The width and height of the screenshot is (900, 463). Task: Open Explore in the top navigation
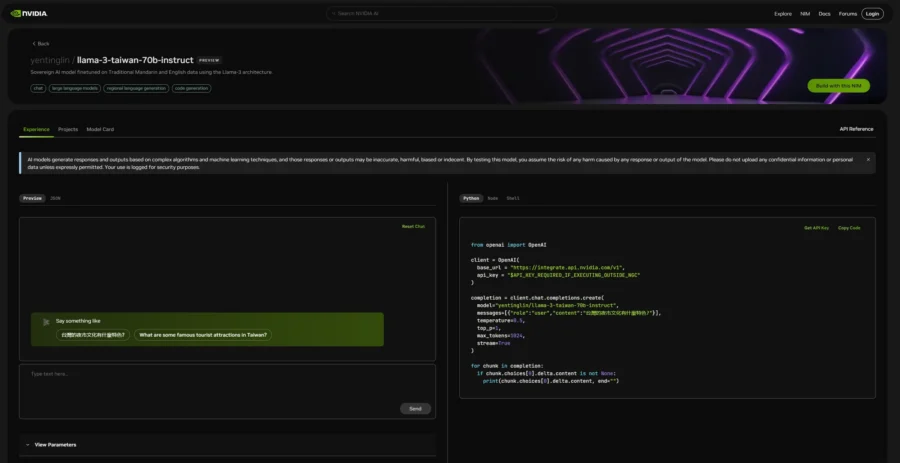[x=783, y=14]
